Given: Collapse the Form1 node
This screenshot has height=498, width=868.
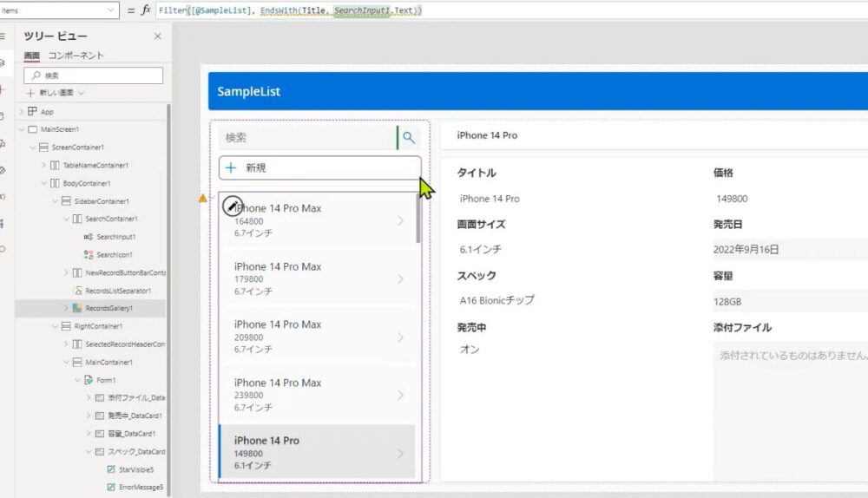Looking at the screenshot, I should (77, 380).
